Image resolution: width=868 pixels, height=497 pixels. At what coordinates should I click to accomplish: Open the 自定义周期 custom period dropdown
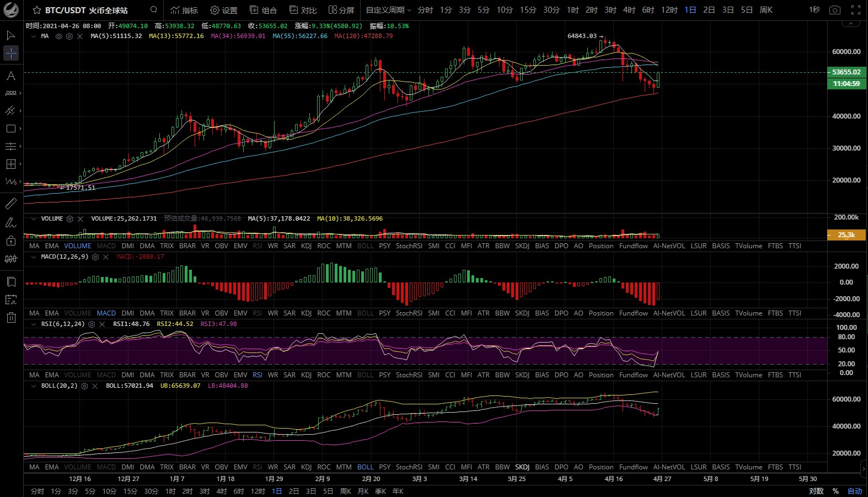388,10
